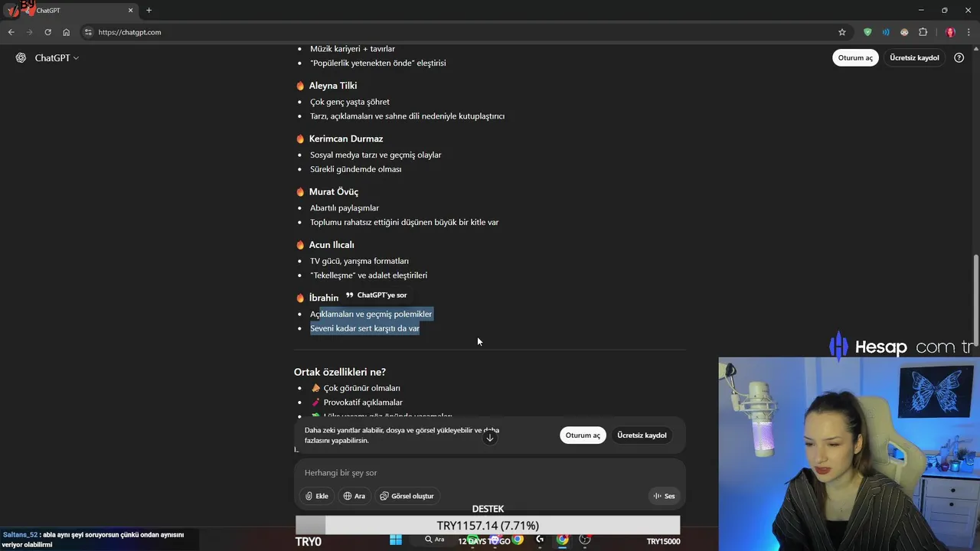Click the Ortak özellikleri ne? heading
Screen dimensions: 980x551
coord(340,372)
